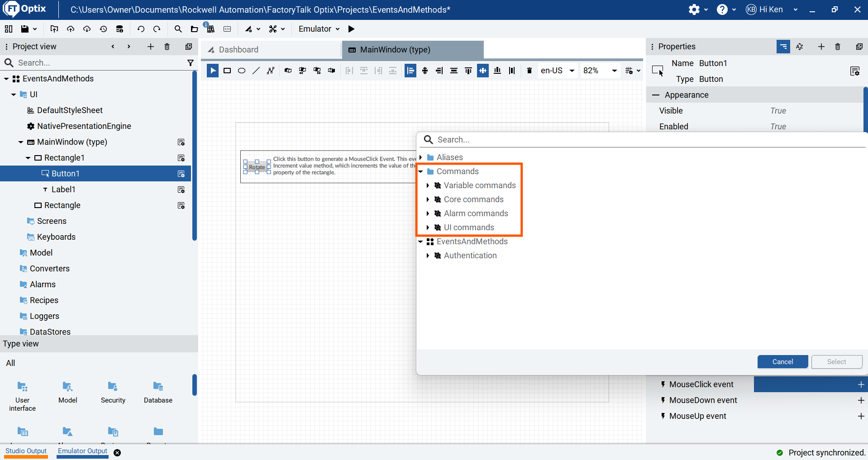Viewport: 868px width, 460px height.
Task: Add a handler to MouseClick event
Action: click(x=861, y=384)
